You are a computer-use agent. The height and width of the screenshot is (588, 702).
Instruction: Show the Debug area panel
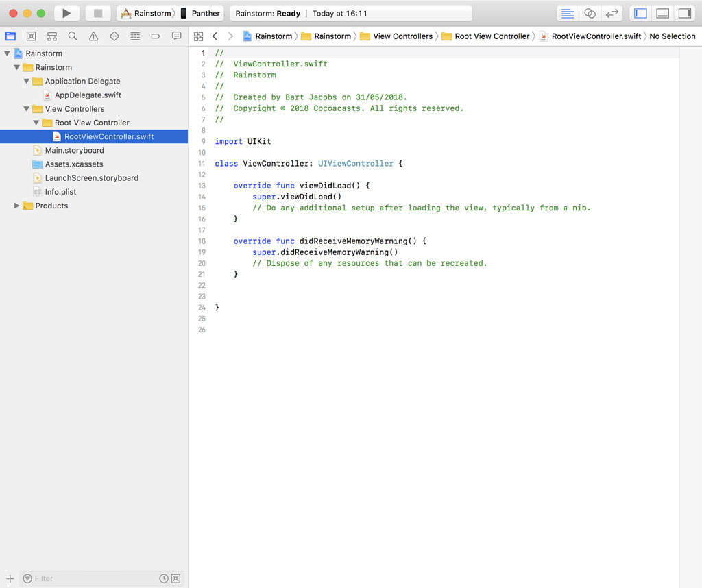(x=663, y=12)
